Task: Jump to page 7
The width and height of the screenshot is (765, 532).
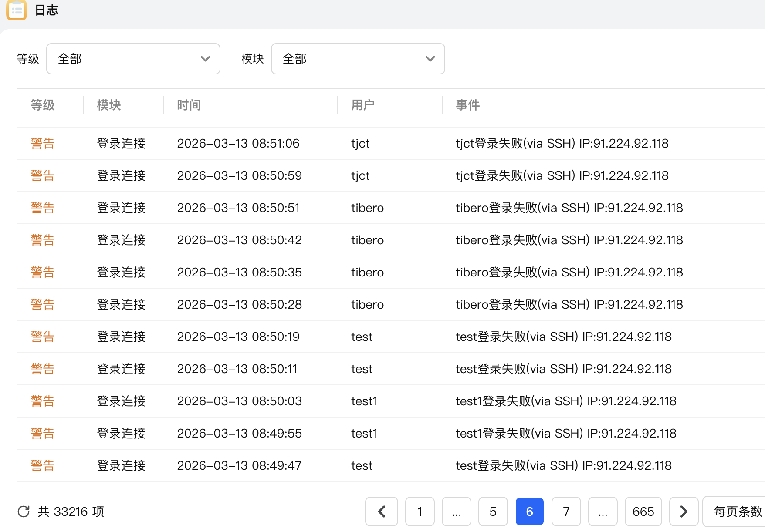Action: 566,512
